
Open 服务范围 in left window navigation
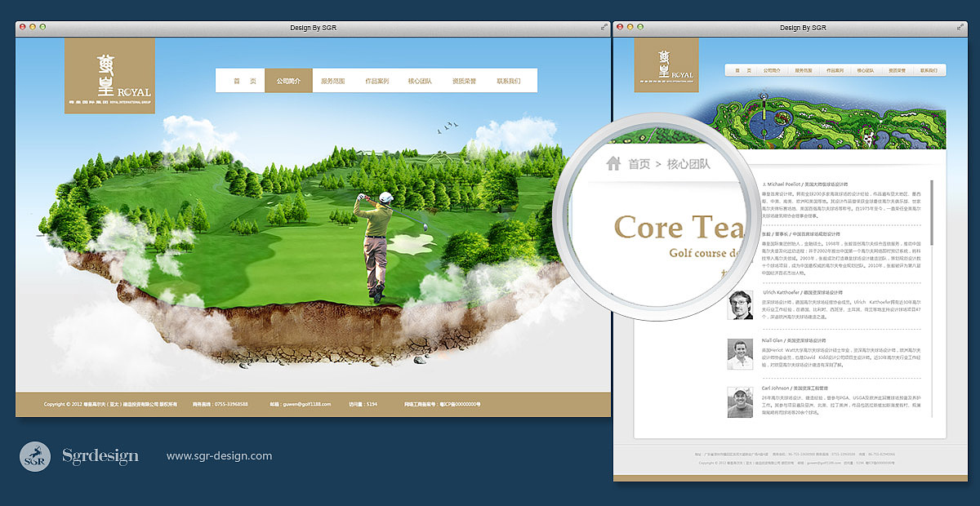click(x=333, y=81)
